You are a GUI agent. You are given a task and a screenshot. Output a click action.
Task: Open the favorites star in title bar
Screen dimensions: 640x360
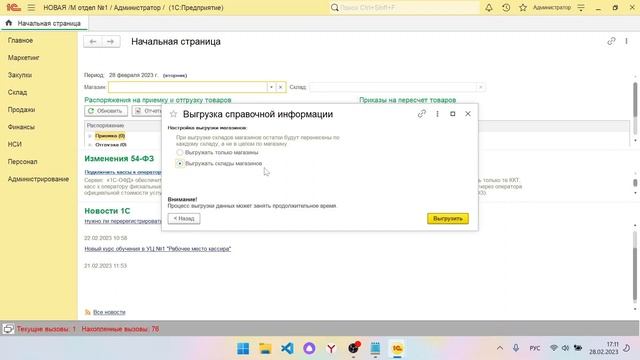pyautogui.click(x=522, y=7)
